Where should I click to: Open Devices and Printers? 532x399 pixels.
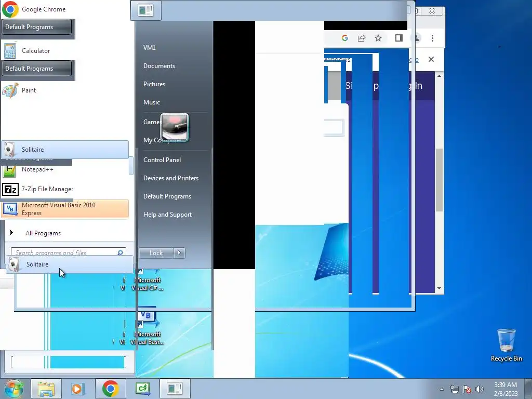(170, 178)
